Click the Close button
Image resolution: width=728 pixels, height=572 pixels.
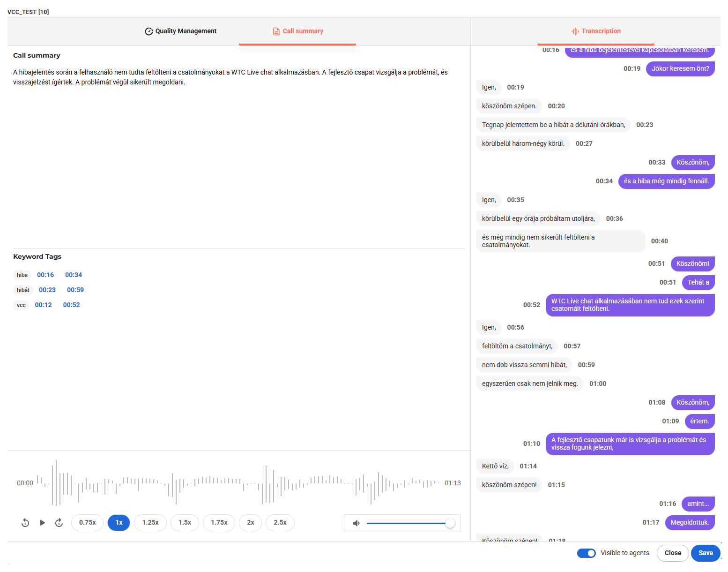[x=673, y=553]
